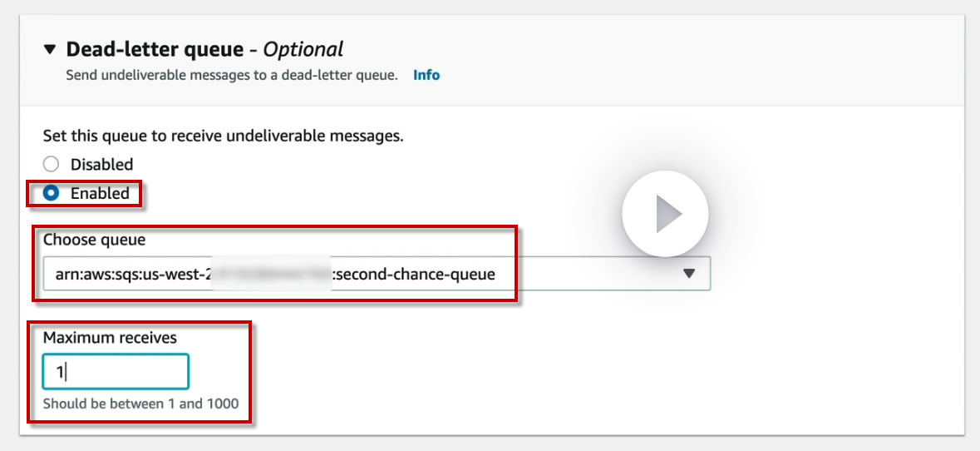Open the Choose queue dropdown arrow
980x451 pixels.
(688, 273)
